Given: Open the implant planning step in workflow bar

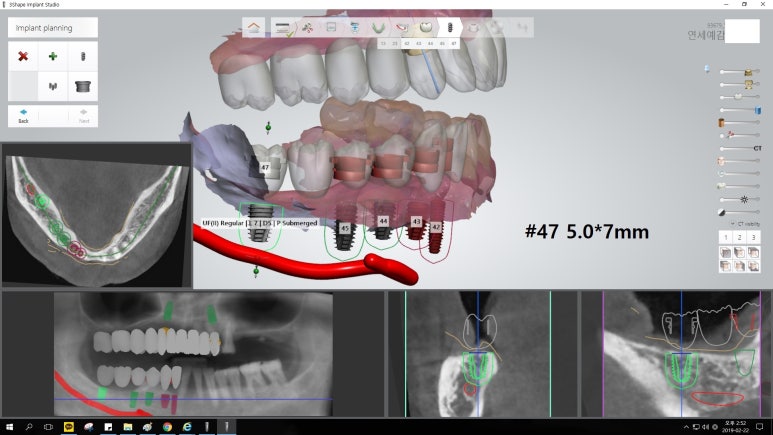Looking at the screenshot, I should [x=449, y=28].
